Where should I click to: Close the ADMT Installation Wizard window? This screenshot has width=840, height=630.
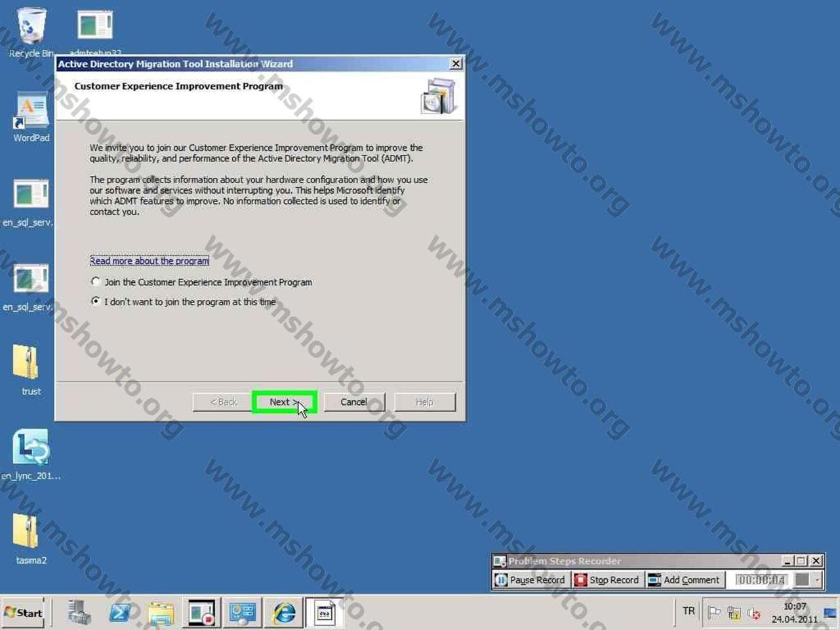click(x=456, y=64)
